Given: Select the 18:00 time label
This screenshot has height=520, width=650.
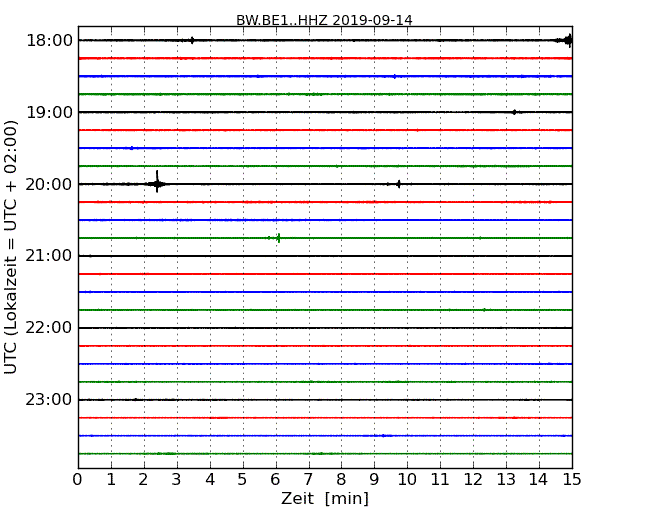Looking at the screenshot, I should (x=49, y=41).
